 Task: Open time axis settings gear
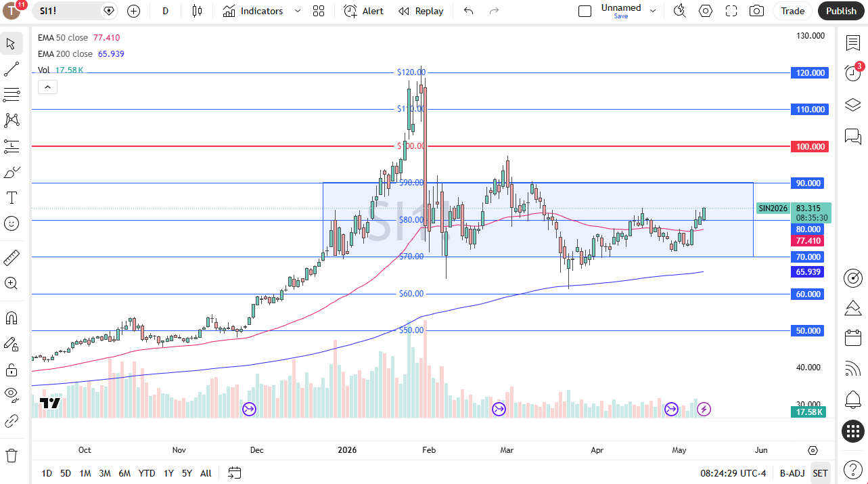click(813, 450)
